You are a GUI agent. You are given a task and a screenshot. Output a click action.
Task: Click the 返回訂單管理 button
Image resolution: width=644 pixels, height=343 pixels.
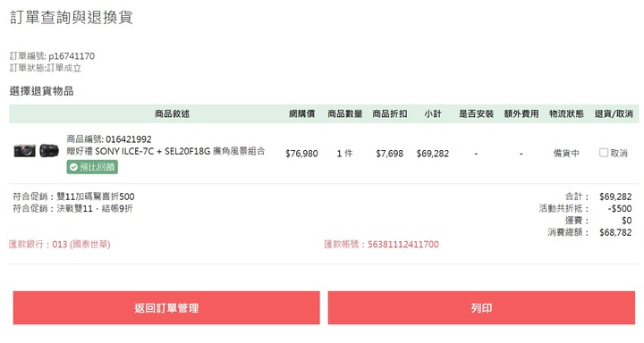(166, 307)
